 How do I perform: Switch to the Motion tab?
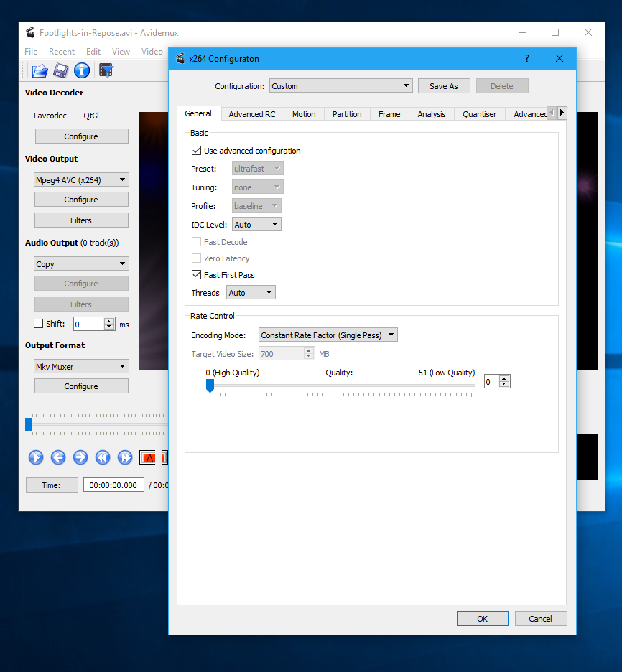click(x=304, y=114)
